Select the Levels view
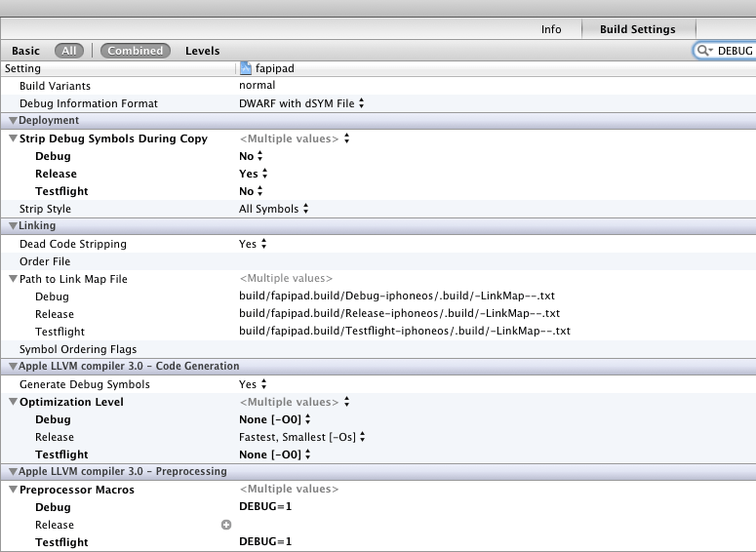 point(203,51)
